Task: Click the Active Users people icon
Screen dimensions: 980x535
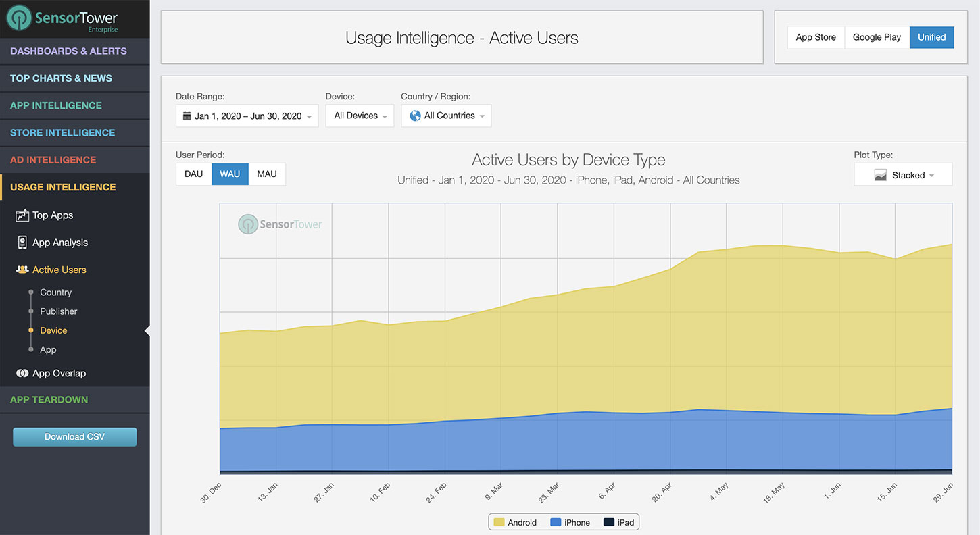Action: 22,270
